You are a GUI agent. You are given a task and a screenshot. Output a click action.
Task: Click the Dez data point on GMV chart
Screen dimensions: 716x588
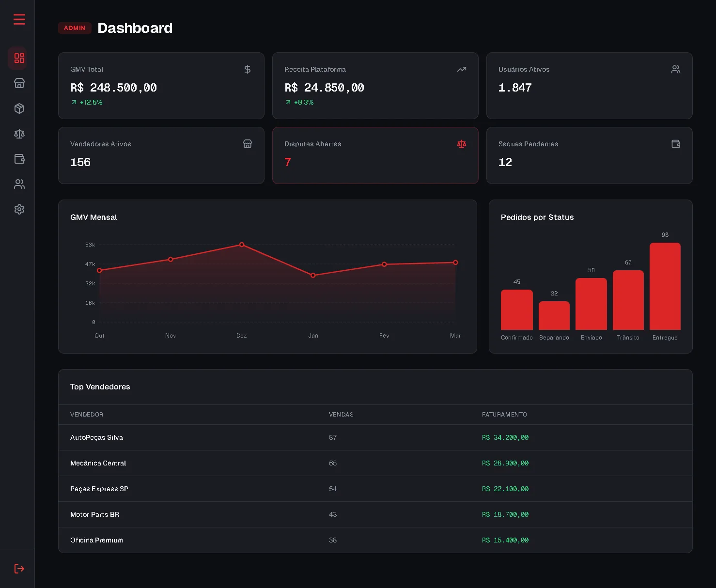(x=242, y=245)
